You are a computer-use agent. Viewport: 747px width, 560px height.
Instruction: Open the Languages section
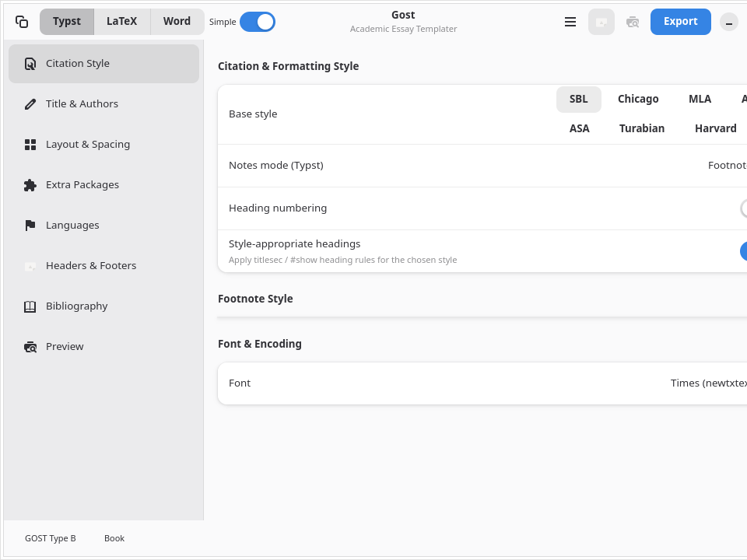[103, 226]
